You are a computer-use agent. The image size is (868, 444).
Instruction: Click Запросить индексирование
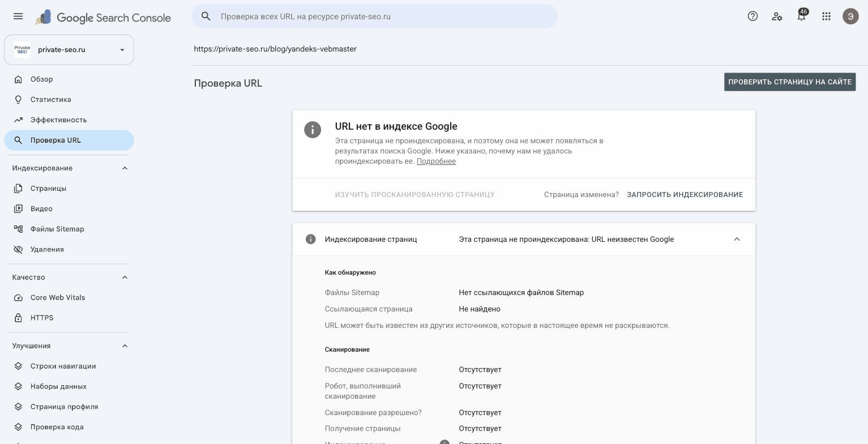click(685, 195)
